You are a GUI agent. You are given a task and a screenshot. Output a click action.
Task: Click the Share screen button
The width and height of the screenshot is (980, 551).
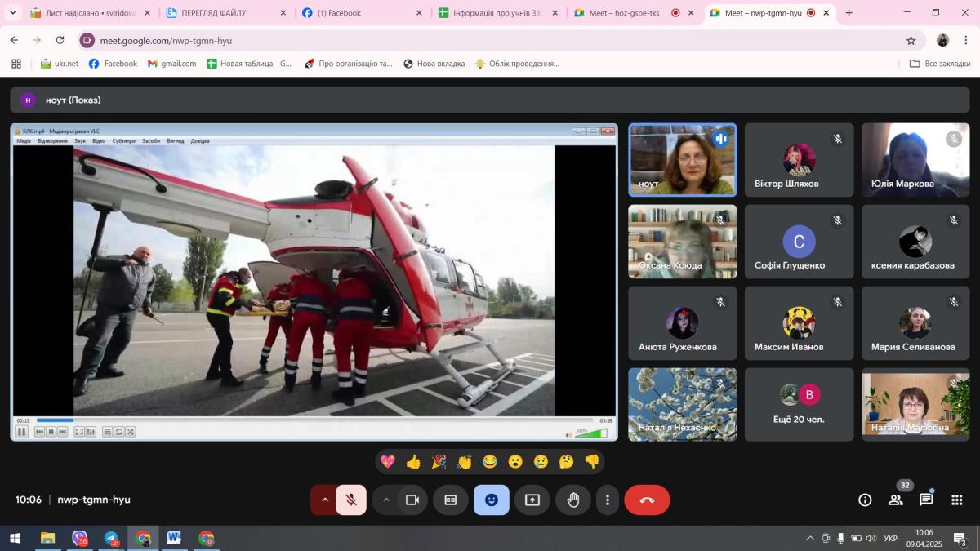pyautogui.click(x=532, y=500)
